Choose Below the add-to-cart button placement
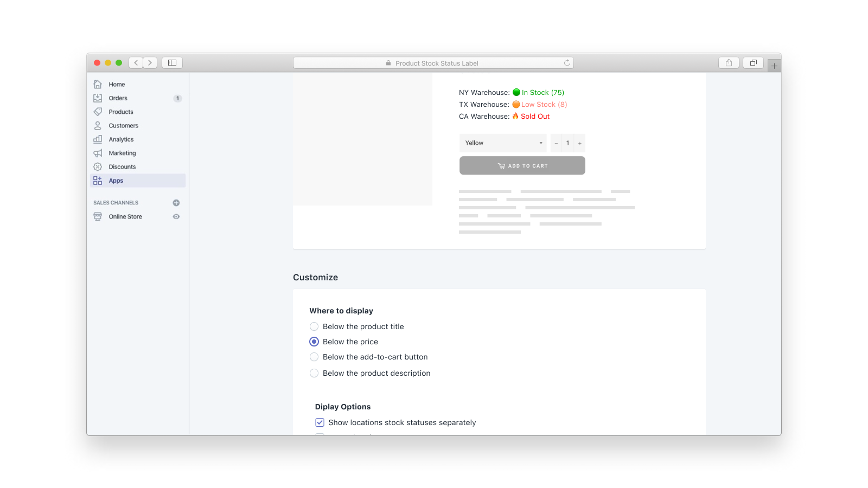 tap(314, 357)
